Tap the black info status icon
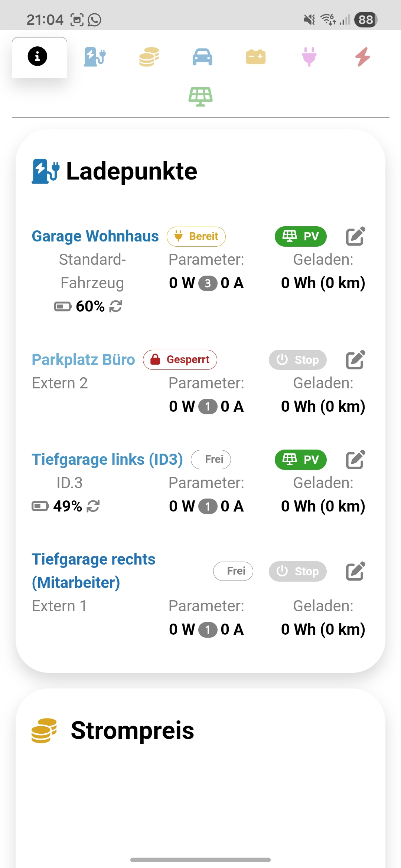The height and width of the screenshot is (868, 401). point(38,57)
